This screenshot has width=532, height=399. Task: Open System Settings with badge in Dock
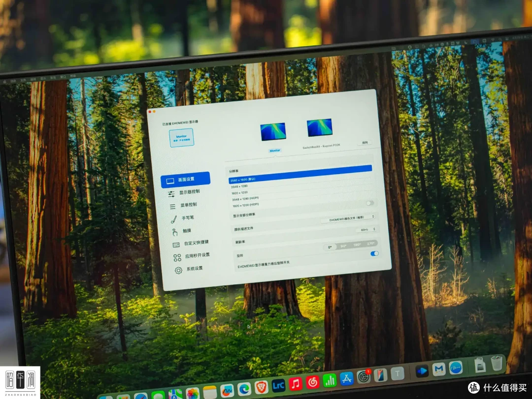coord(364,376)
